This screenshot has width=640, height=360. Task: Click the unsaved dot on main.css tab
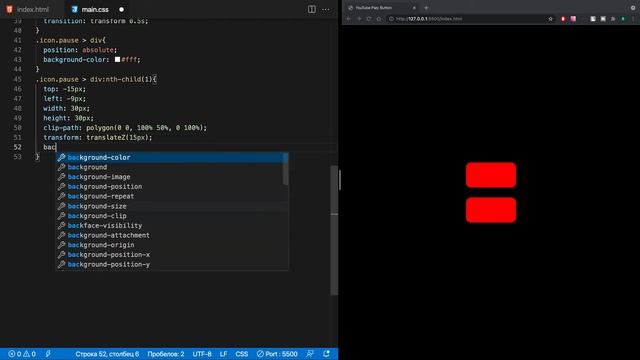tap(122, 9)
